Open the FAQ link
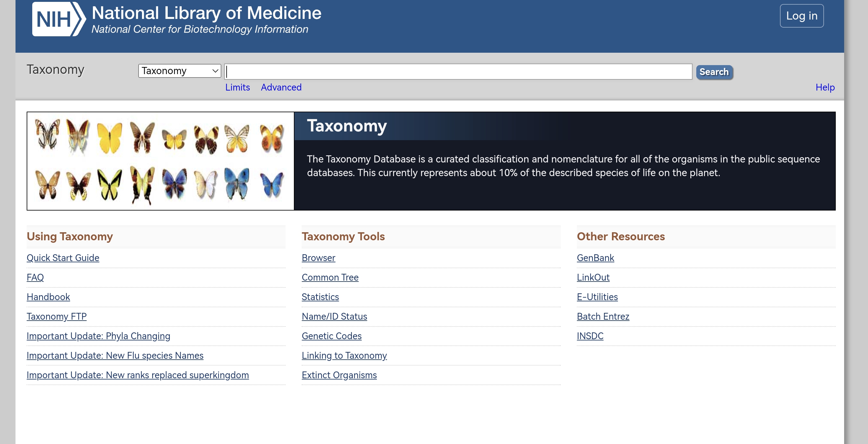This screenshot has height=444, width=868. click(x=35, y=277)
